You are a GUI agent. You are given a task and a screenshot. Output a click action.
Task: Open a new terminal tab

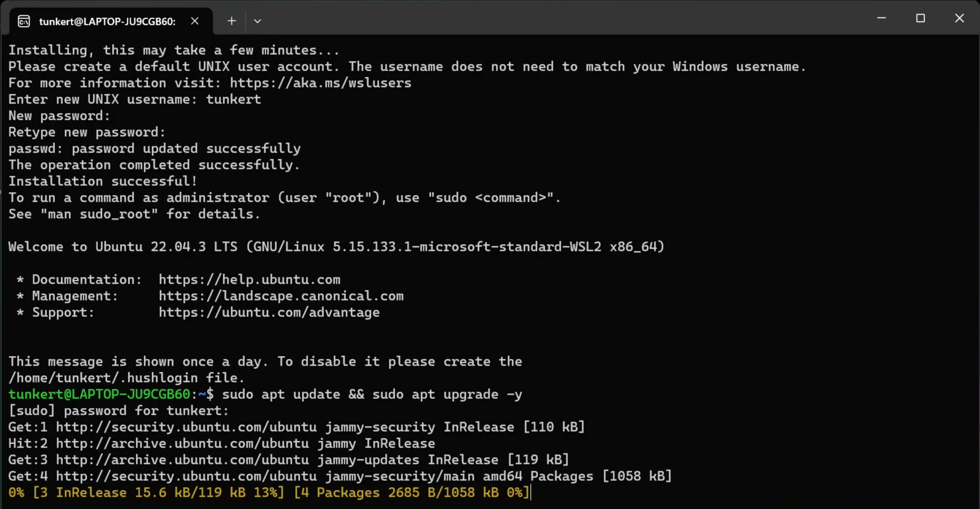(x=232, y=21)
